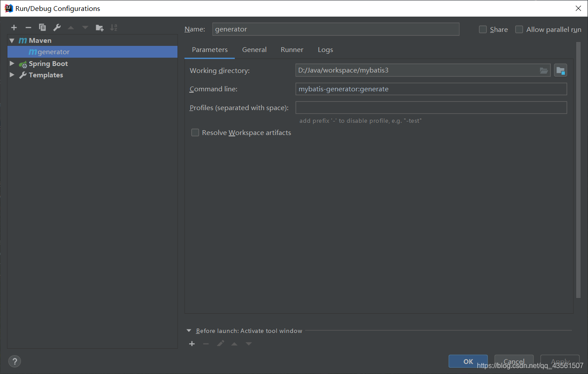Viewport: 588px width, 374px height.
Task: Copy the selected configuration
Action: tap(42, 28)
